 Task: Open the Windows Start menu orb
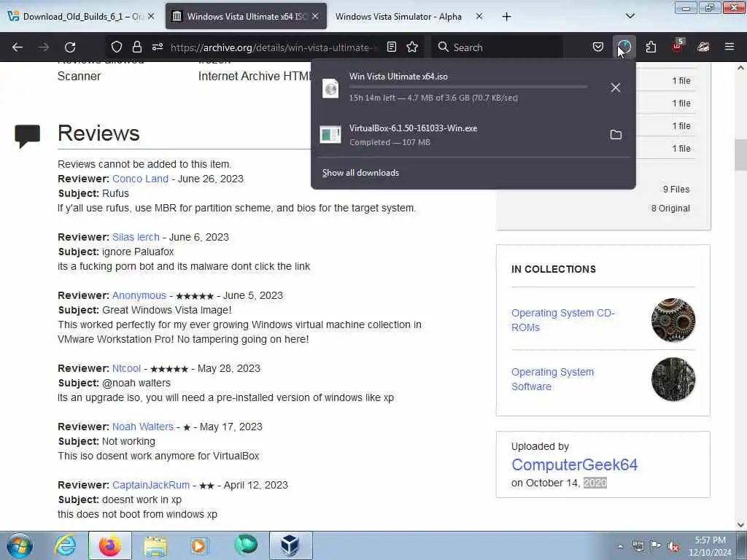click(20, 545)
